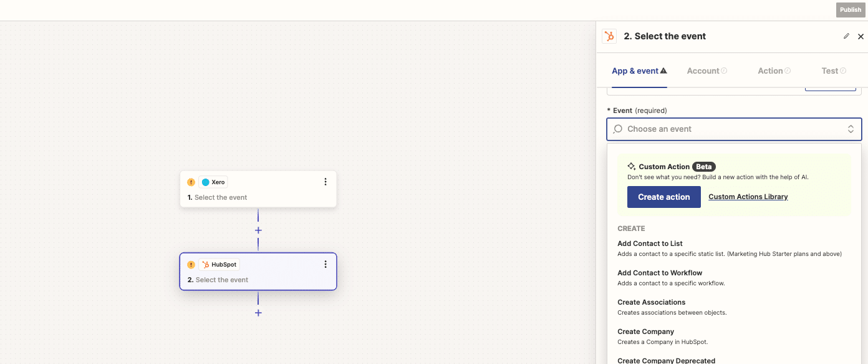Click the Choose an event search field
Screen dimensions: 868x364
[x=734, y=129]
